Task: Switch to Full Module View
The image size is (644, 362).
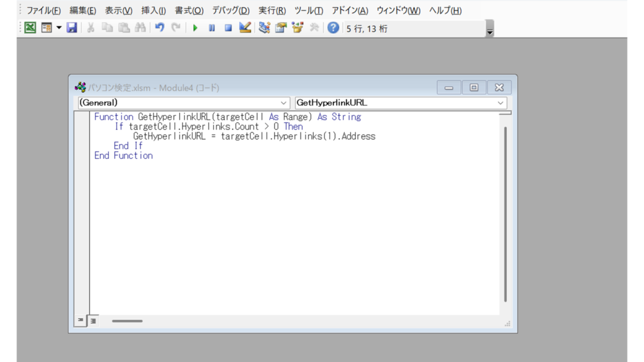Action: [92, 321]
